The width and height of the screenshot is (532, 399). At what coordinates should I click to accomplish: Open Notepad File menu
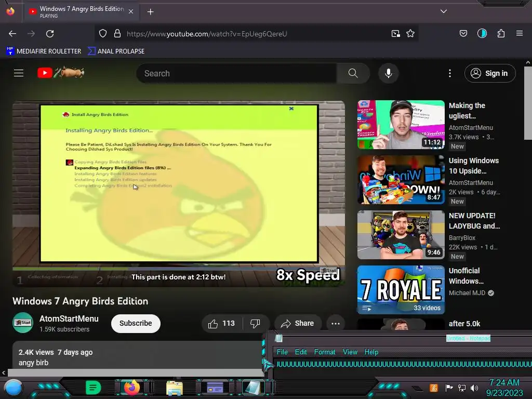[x=282, y=352]
